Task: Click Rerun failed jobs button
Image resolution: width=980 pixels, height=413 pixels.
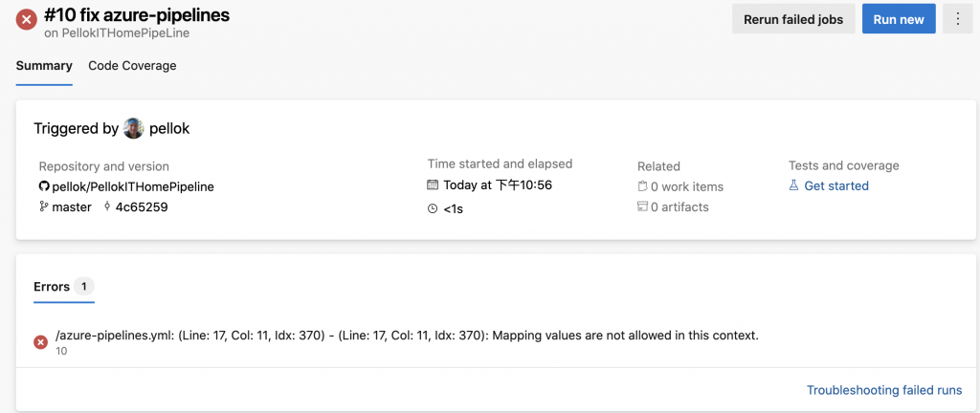Action: coord(793,19)
